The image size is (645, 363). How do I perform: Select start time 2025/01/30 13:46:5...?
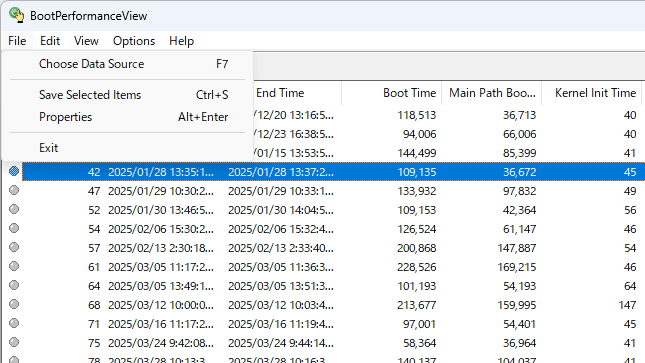pos(161,210)
